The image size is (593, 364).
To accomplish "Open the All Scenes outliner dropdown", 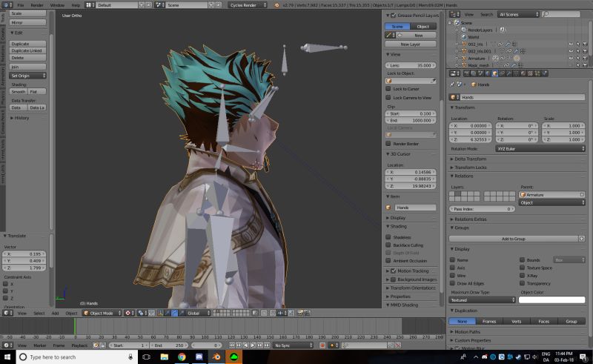I will (518, 14).
